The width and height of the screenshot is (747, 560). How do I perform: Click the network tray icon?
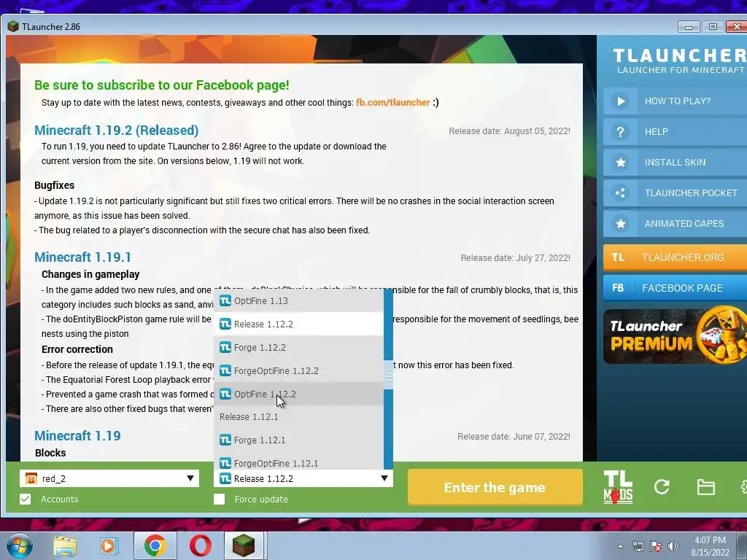click(x=638, y=546)
